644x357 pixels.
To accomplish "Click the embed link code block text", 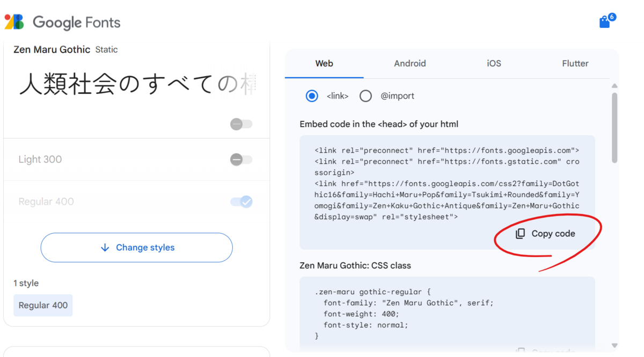I will coord(447,184).
